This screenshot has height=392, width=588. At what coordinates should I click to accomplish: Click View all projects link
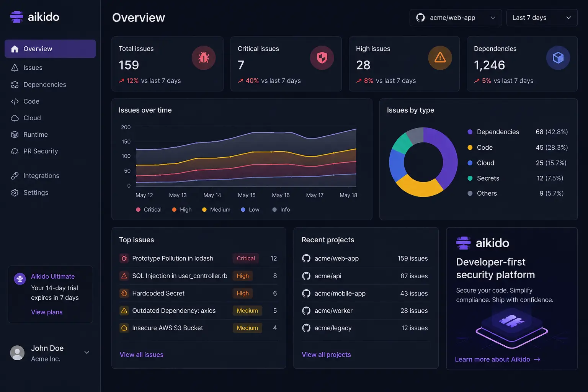coord(326,355)
